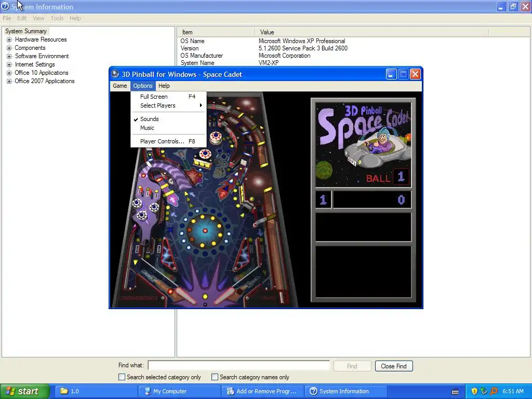Screen dimensions: 532x399
Task: Expand the Components tree node
Action: point(9,48)
